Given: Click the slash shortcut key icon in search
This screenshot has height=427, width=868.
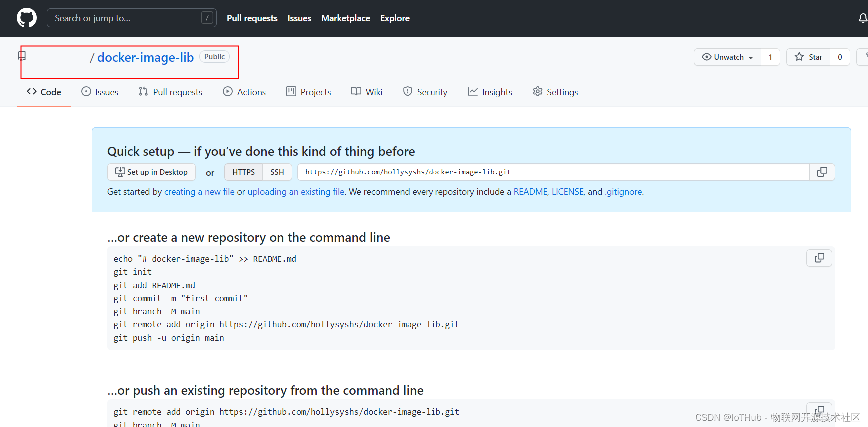Looking at the screenshot, I should click(207, 18).
